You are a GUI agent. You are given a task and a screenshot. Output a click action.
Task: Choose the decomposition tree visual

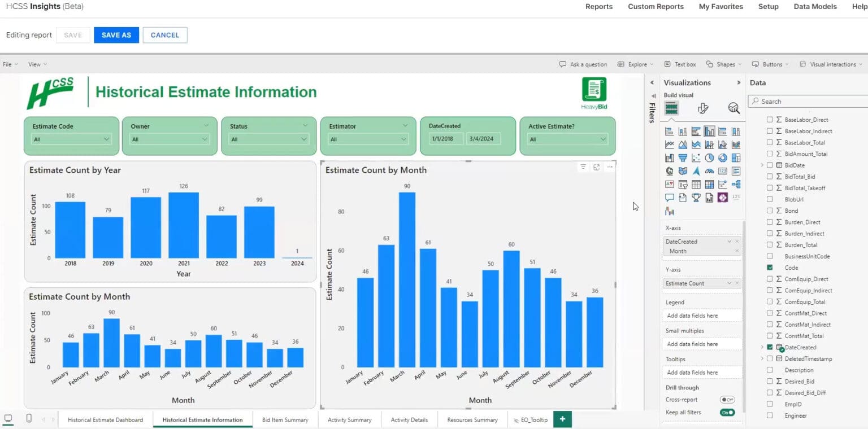(736, 184)
